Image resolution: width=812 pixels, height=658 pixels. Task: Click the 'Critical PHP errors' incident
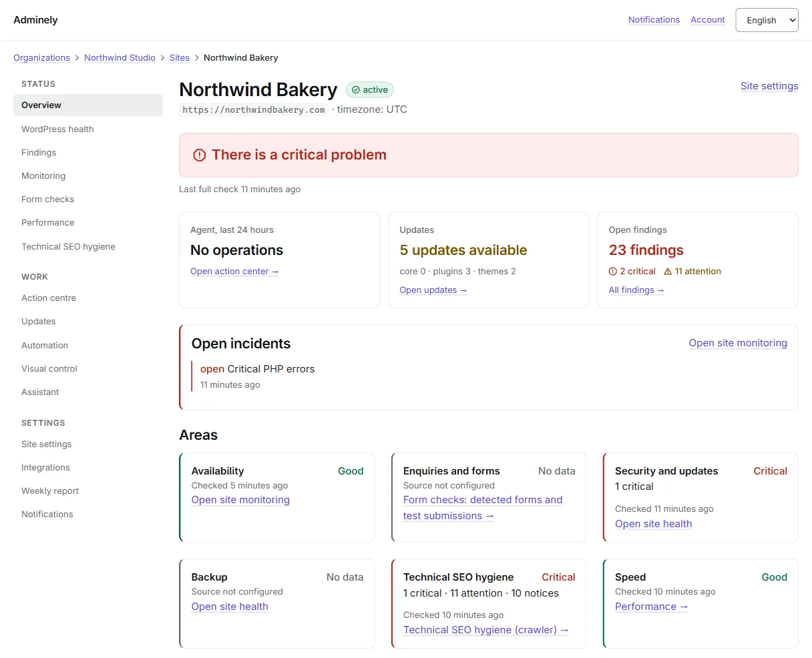click(271, 369)
